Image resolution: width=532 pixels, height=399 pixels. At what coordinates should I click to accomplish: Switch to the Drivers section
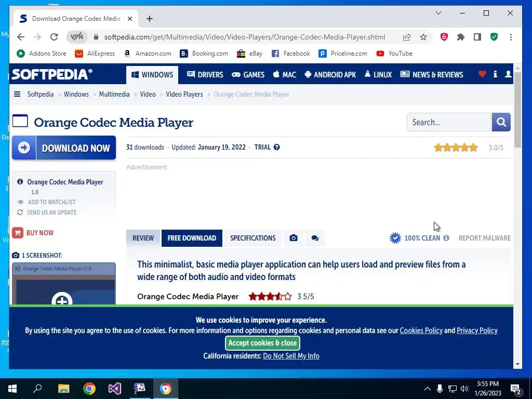(205, 75)
